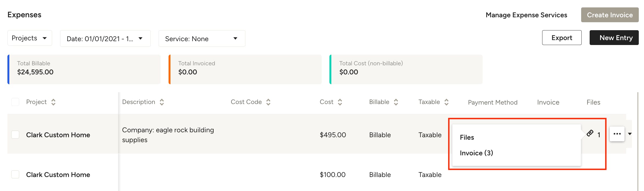
Task: Click the paperclip attachment icon
Action: [x=590, y=133]
